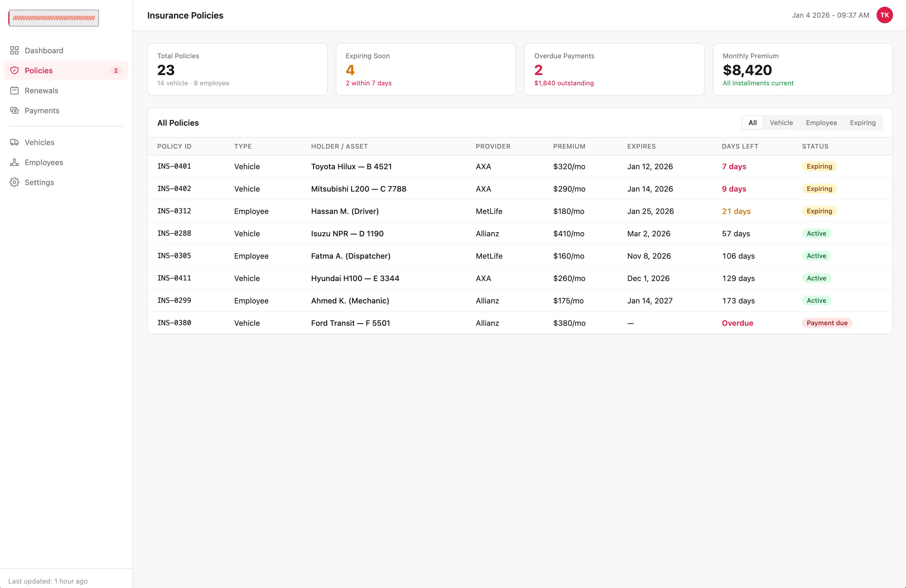Click the Payment due status badge
The height and width of the screenshot is (588, 906).
[x=827, y=323]
